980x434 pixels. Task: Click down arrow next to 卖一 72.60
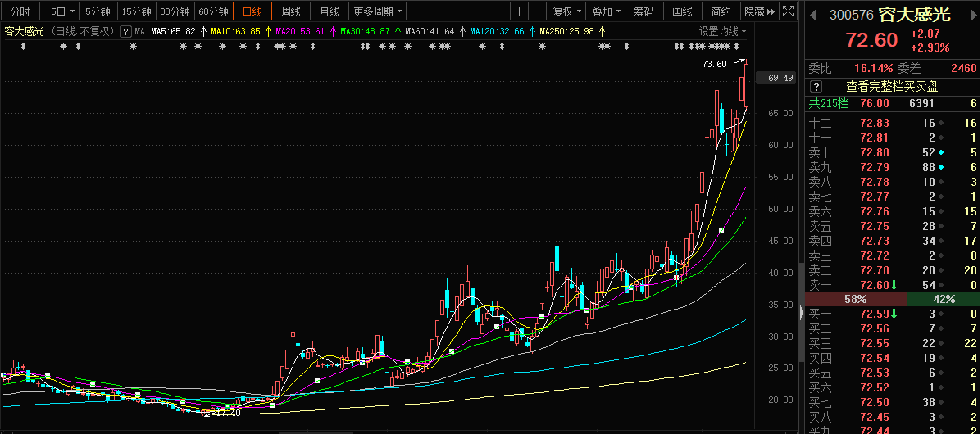click(894, 285)
